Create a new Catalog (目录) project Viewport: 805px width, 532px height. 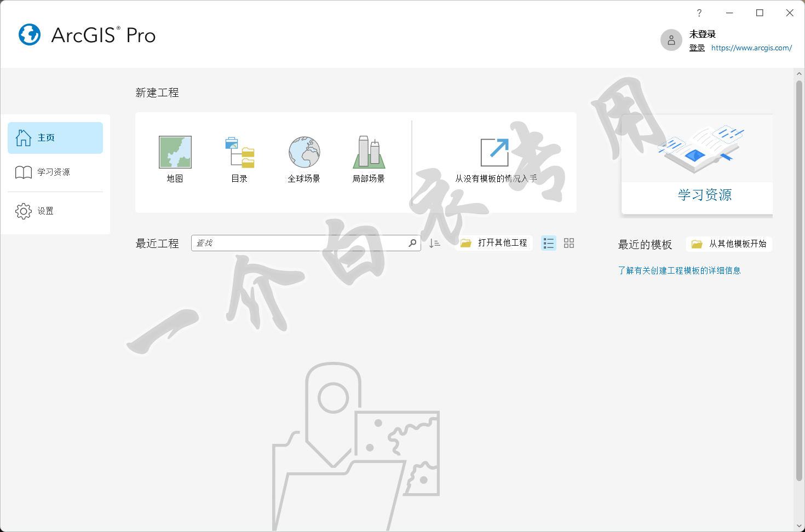239,159
